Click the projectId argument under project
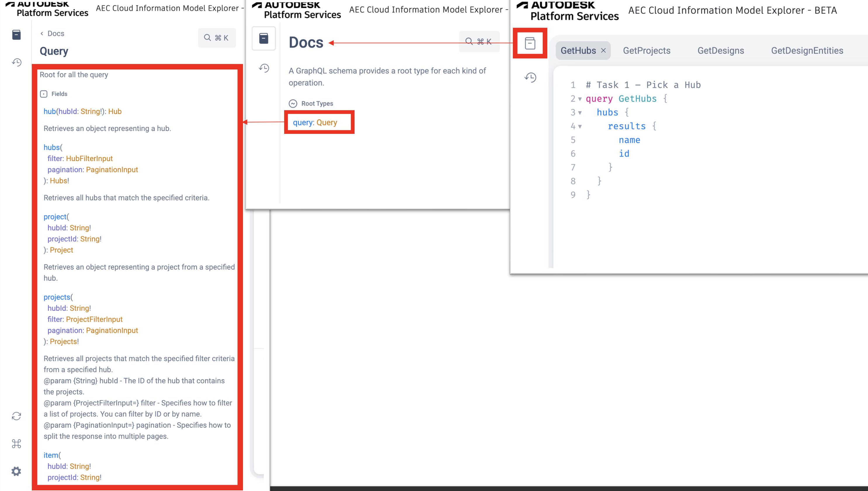This screenshot has height=491, width=868. tap(62, 239)
